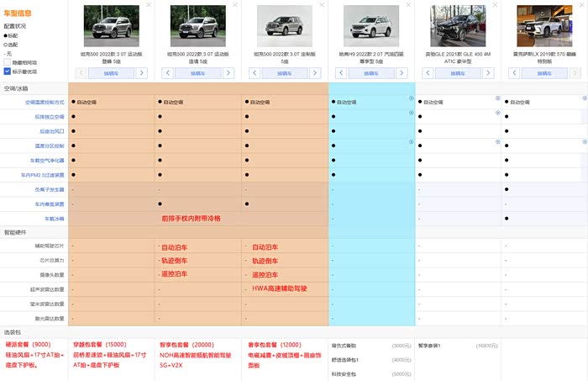Open the Lexus LX 570 car thumbnail
588x381 pixels.
point(544,26)
